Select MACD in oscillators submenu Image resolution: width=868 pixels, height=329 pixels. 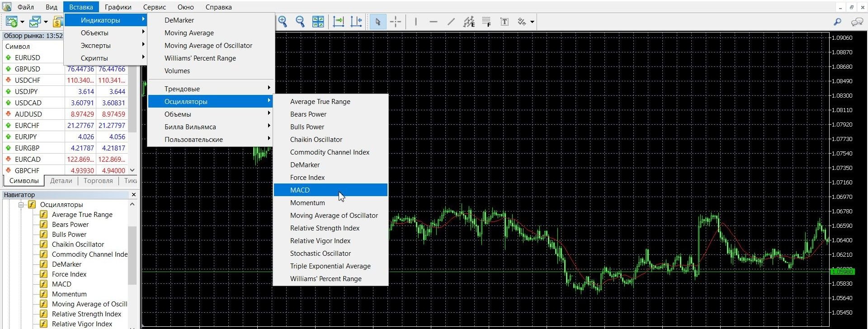330,190
